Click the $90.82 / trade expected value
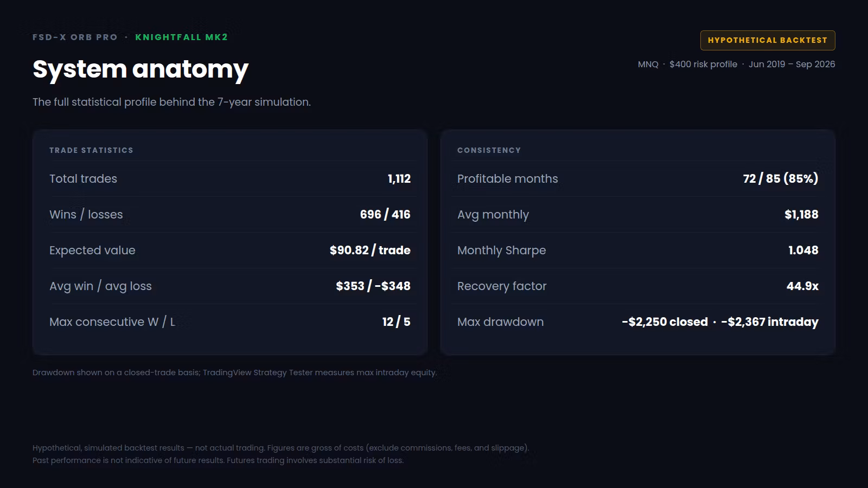The width and height of the screenshot is (868, 488). [x=370, y=251]
